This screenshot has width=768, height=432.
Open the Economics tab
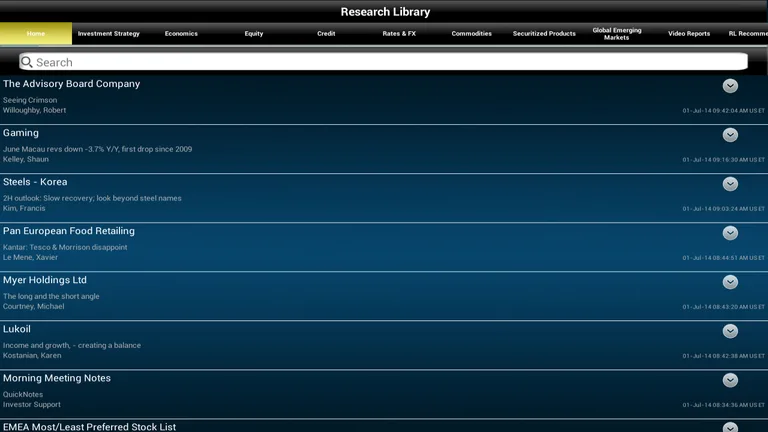tap(181, 33)
